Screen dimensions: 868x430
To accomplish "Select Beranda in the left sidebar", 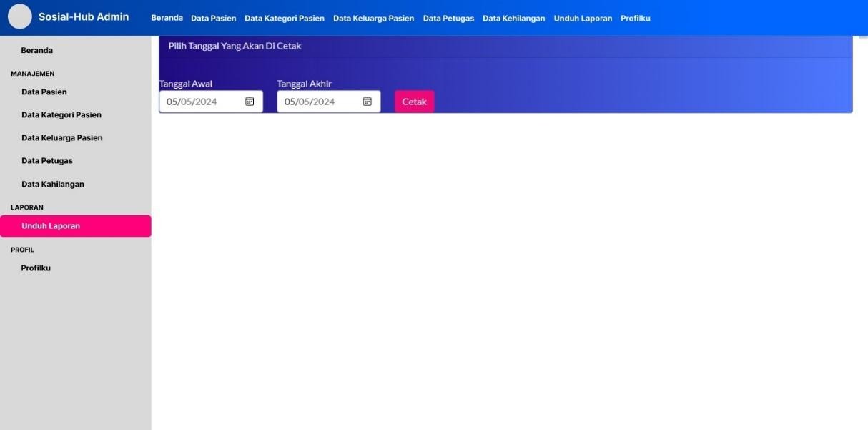I will point(37,51).
